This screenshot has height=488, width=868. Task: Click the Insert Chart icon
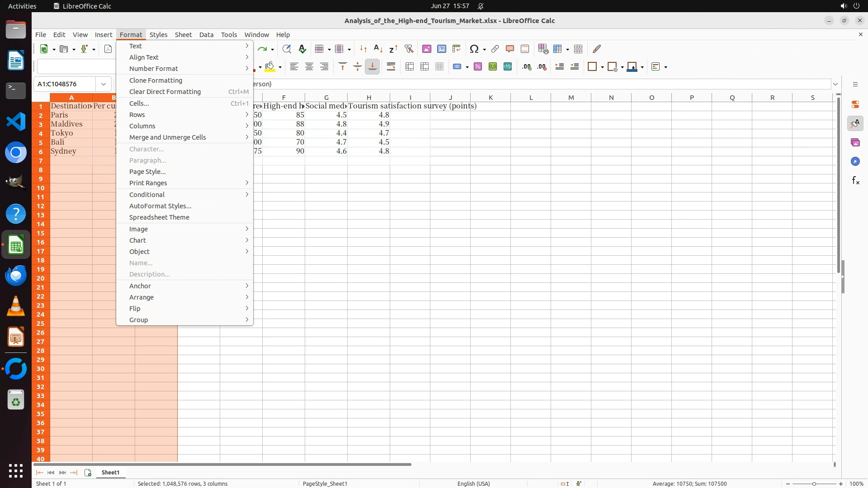tap(441, 49)
